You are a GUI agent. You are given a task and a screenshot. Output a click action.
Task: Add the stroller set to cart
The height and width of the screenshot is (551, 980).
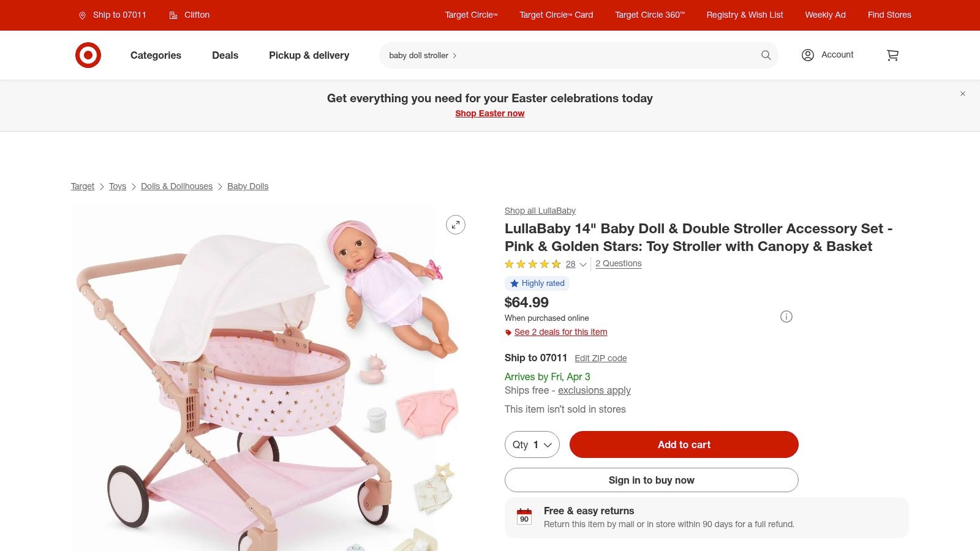[684, 444]
